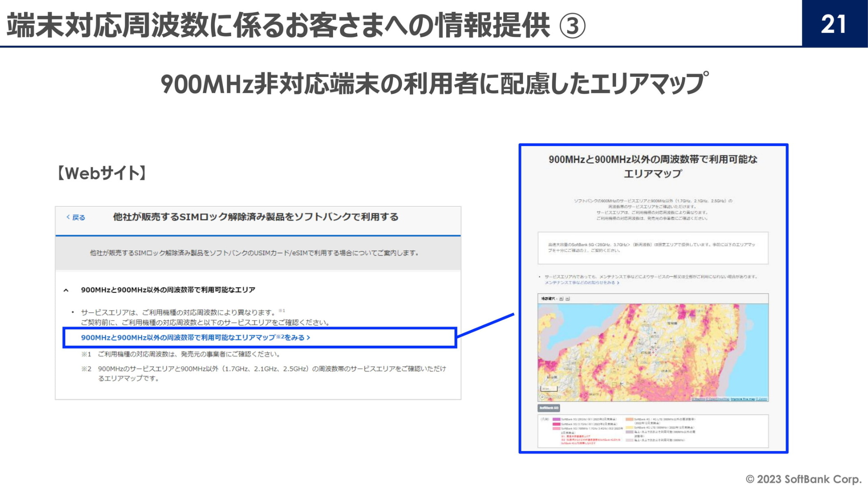The height and width of the screenshot is (488, 868).
Task: Click the SoftBank 5G 28GHz purple legend swatch
Action: click(556, 419)
